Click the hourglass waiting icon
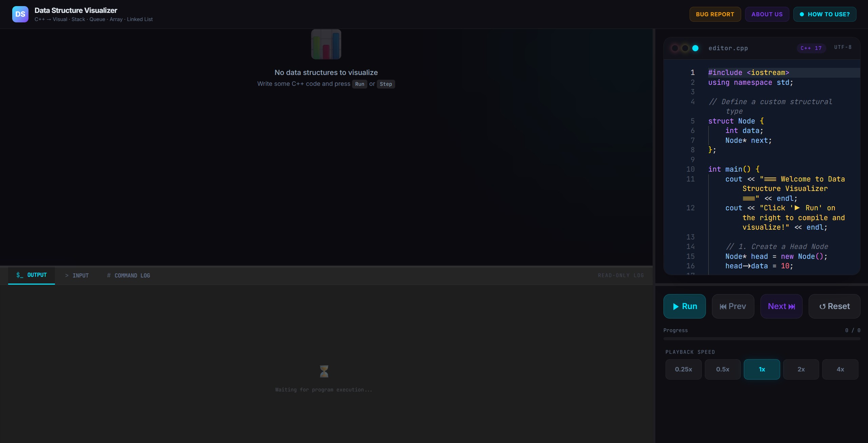Screen dimensions: 868x443 pyautogui.click(x=324, y=371)
